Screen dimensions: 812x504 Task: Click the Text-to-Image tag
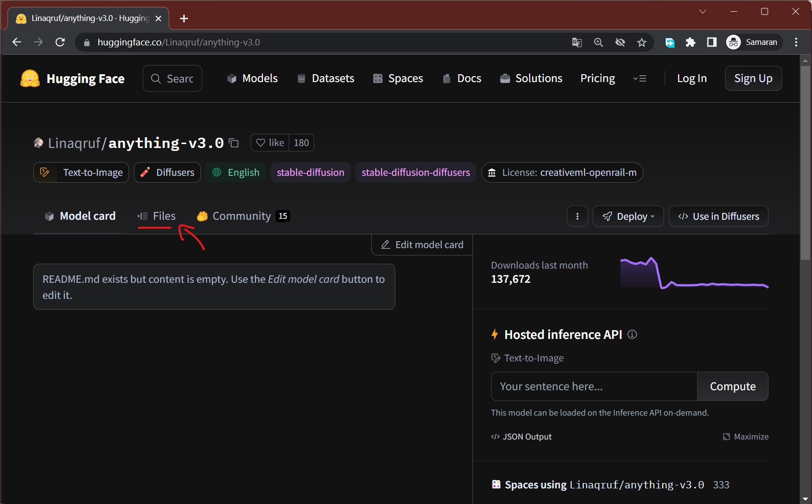click(81, 172)
